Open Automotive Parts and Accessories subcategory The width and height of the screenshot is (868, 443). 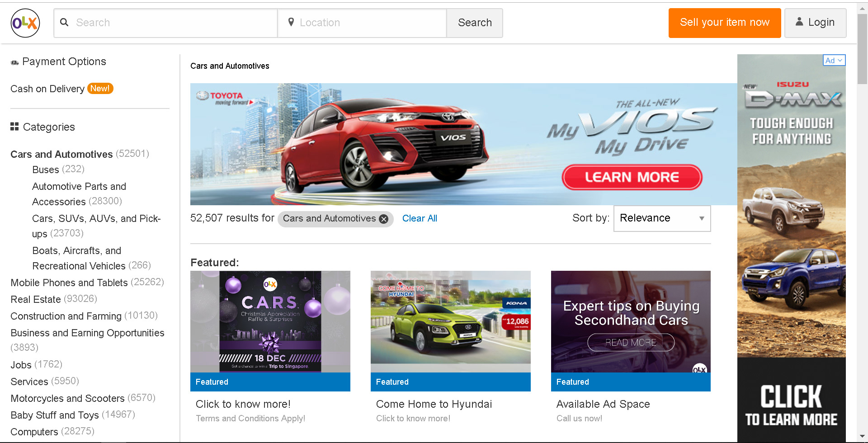coord(79,194)
